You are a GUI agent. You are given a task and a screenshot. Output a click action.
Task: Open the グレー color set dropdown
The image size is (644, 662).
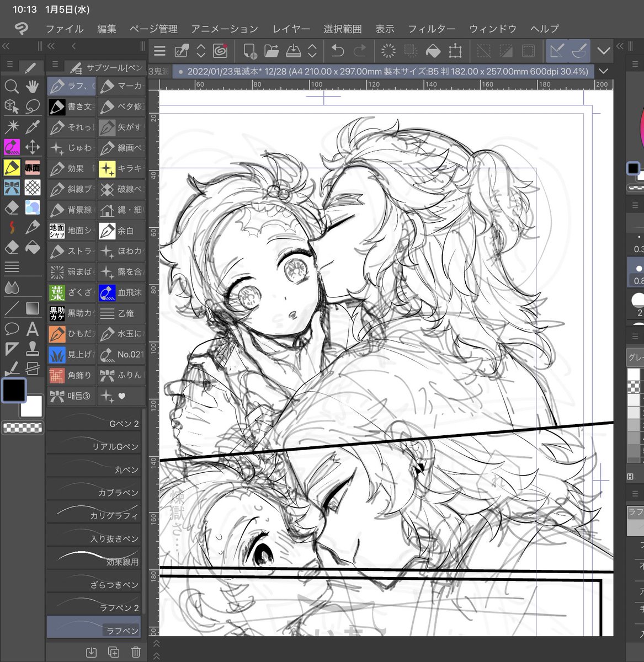coord(636,357)
